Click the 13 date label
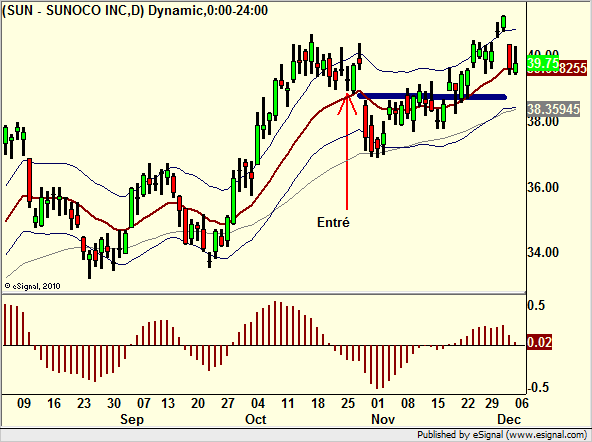 tap(168, 403)
